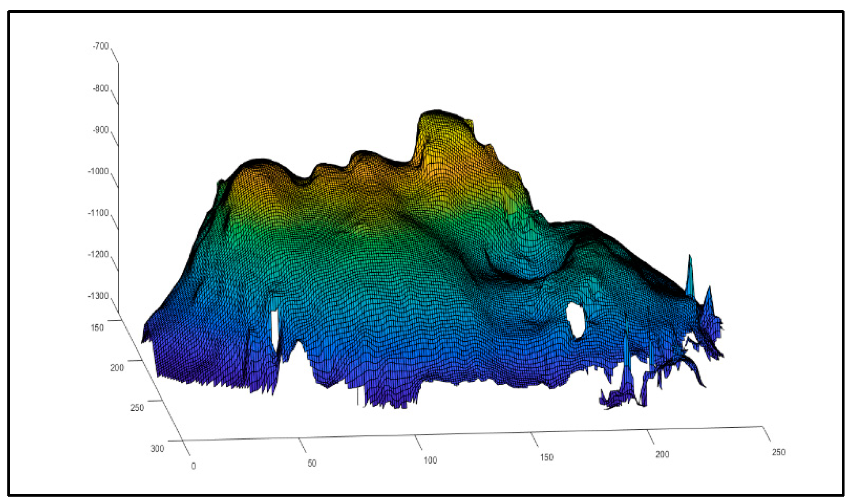
Task: Click the 150 label on the bottom axis
Action: coord(547,457)
